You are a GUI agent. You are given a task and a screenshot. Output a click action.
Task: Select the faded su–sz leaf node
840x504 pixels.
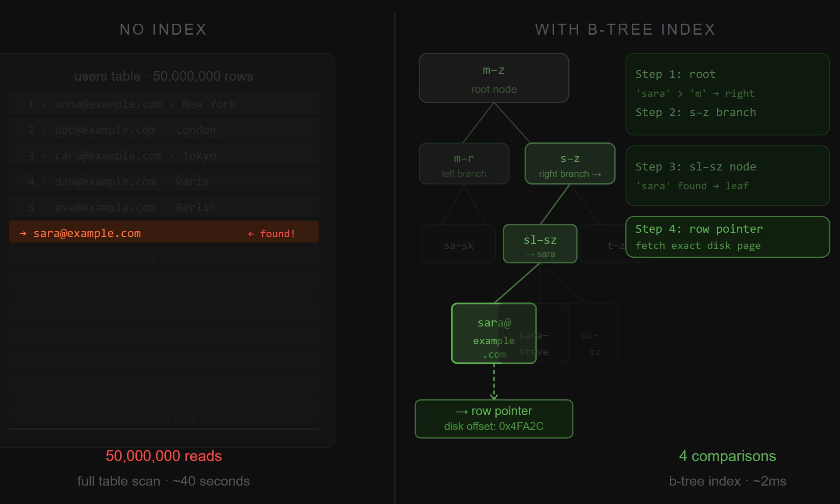[590, 333]
